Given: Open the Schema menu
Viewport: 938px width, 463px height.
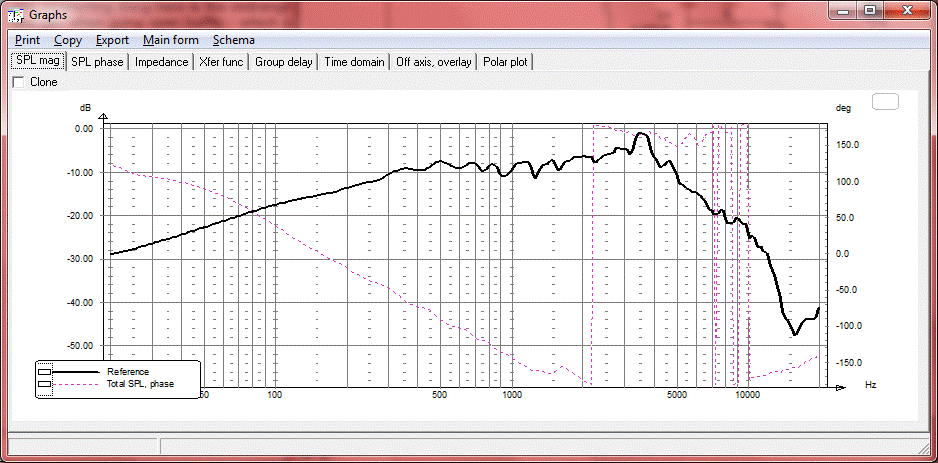Looking at the screenshot, I should pos(234,40).
